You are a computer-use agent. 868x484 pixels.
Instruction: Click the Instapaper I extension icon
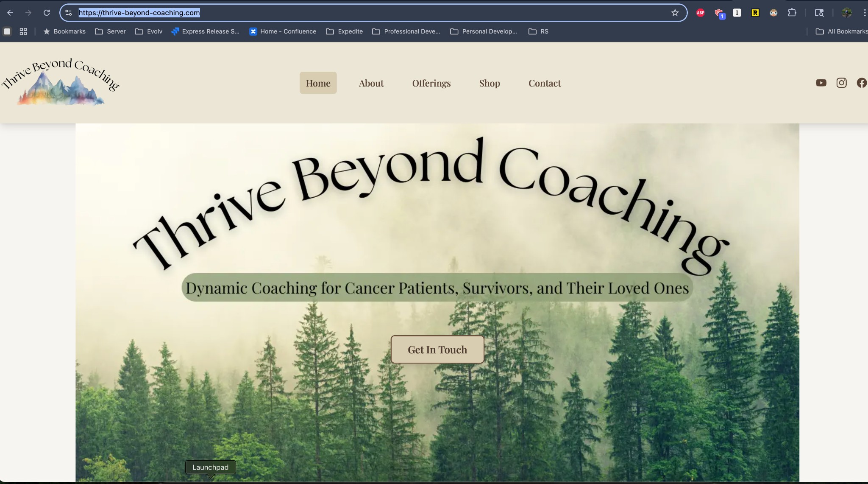737,12
